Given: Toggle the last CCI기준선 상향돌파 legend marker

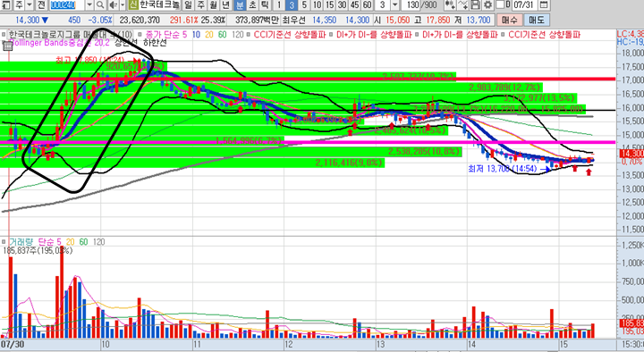Looking at the screenshot, I should pyautogui.click(x=503, y=35).
